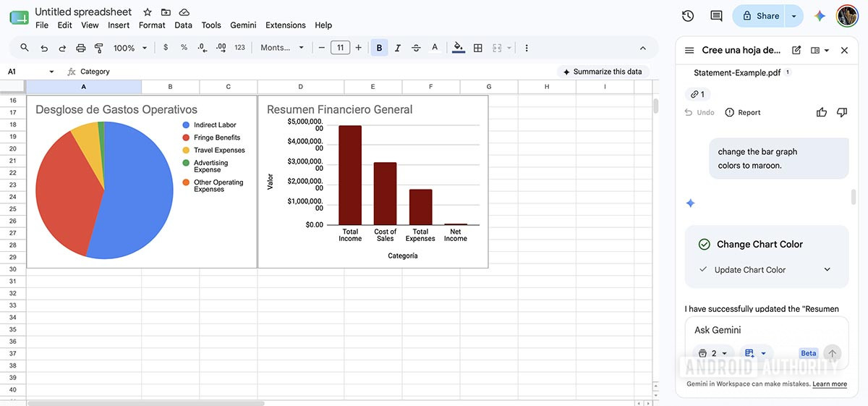Open the 123 number format menu
The width and height of the screenshot is (868, 406).
click(x=240, y=48)
